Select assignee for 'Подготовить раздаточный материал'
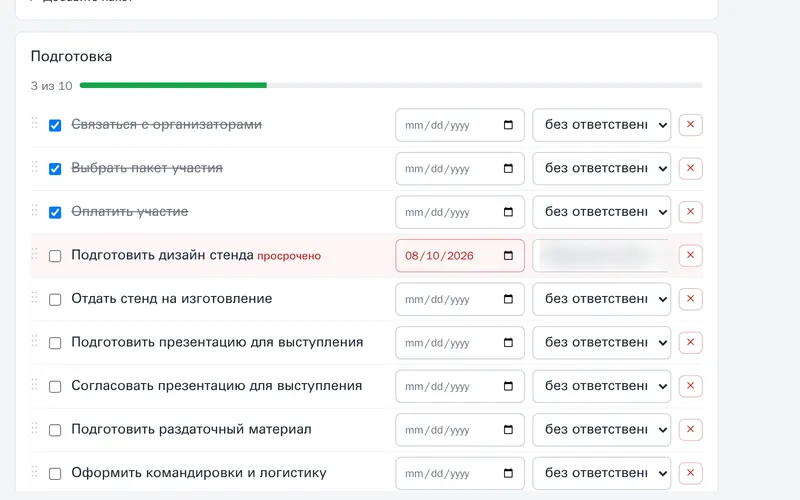800x500 pixels. pos(602,430)
